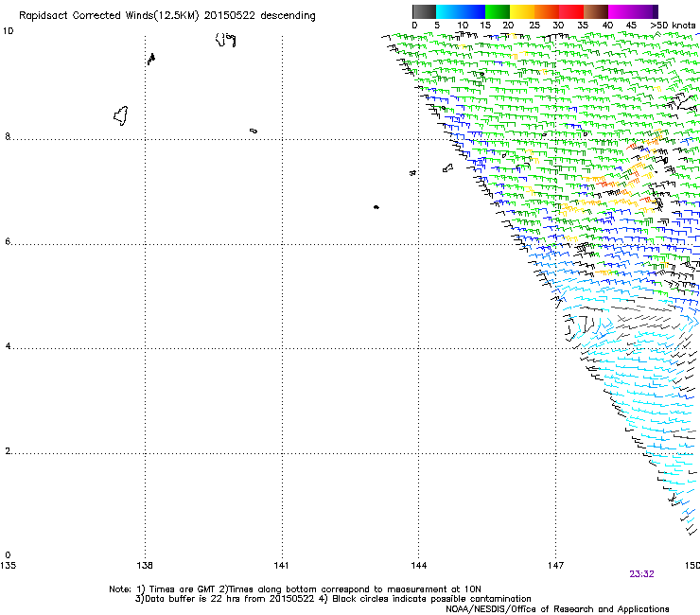Click the '>50 knots' legend label
The height and width of the screenshot is (615, 700).
click(x=673, y=26)
